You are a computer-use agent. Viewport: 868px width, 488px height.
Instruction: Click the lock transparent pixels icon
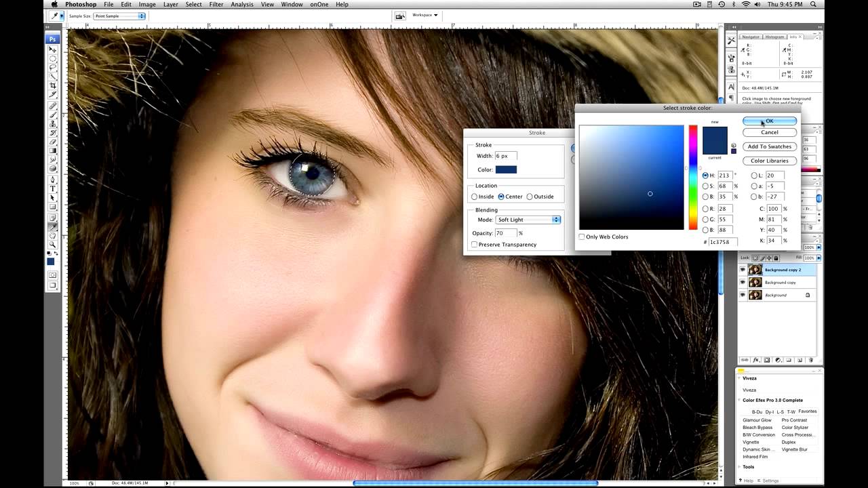pyautogui.click(x=755, y=258)
